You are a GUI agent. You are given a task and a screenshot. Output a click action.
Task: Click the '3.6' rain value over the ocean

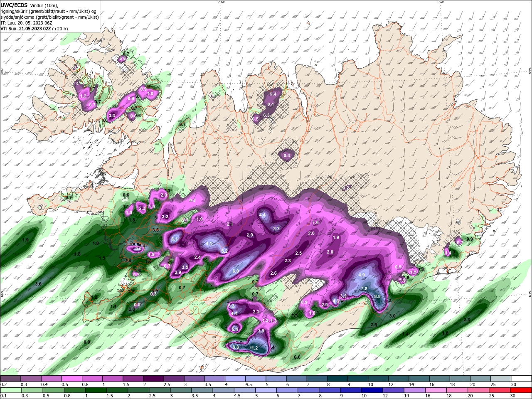pyautogui.click(x=38, y=284)
